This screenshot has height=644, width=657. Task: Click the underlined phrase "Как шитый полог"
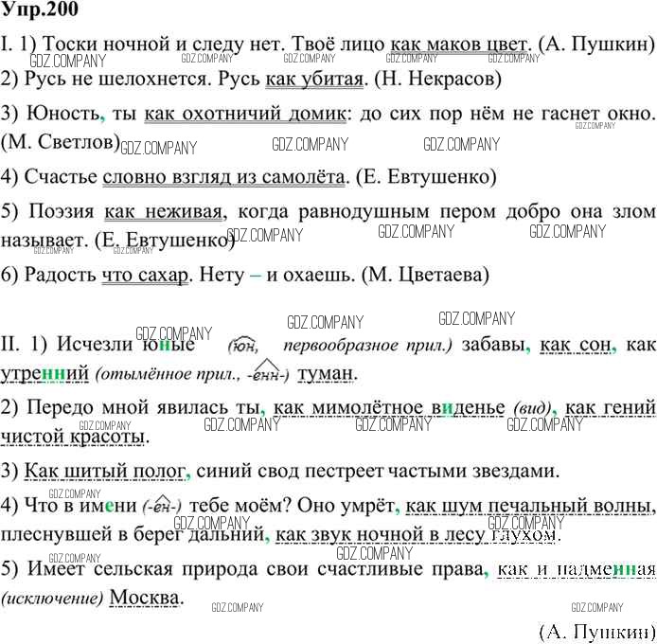click(104, 471)
